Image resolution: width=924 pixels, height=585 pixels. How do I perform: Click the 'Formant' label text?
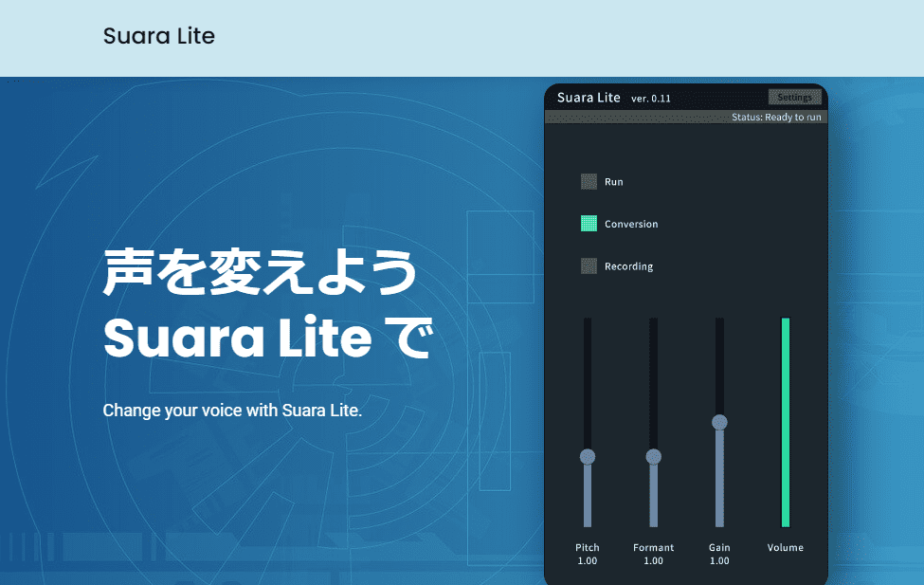click(x=654, y=547)
